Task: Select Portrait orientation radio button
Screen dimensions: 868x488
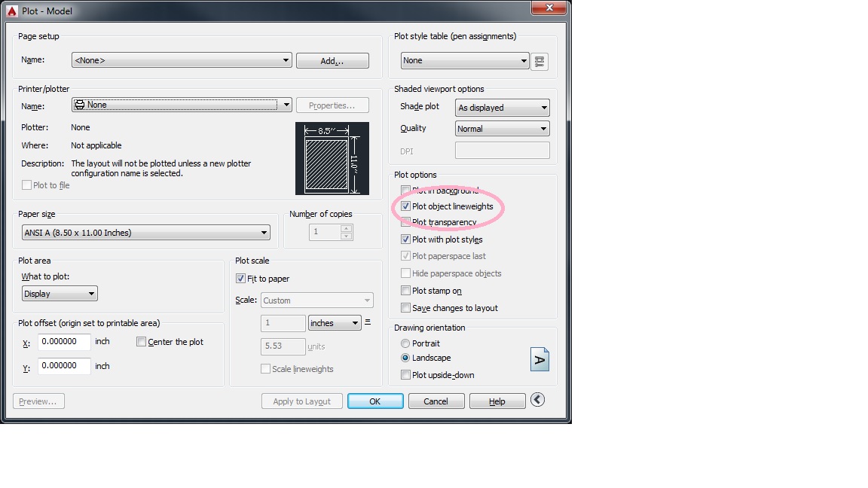Action: point(406,343)
